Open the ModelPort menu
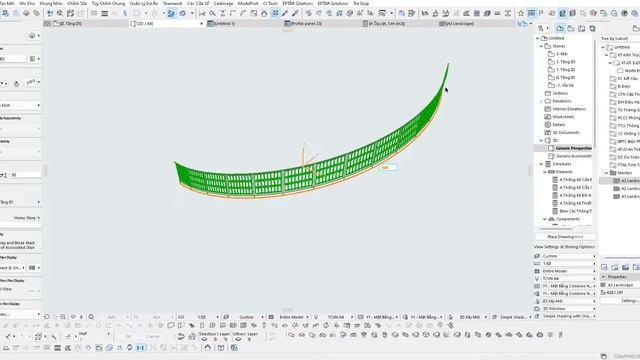The width and height of the screenshot is (640, 360). click(x=248, y=3)
